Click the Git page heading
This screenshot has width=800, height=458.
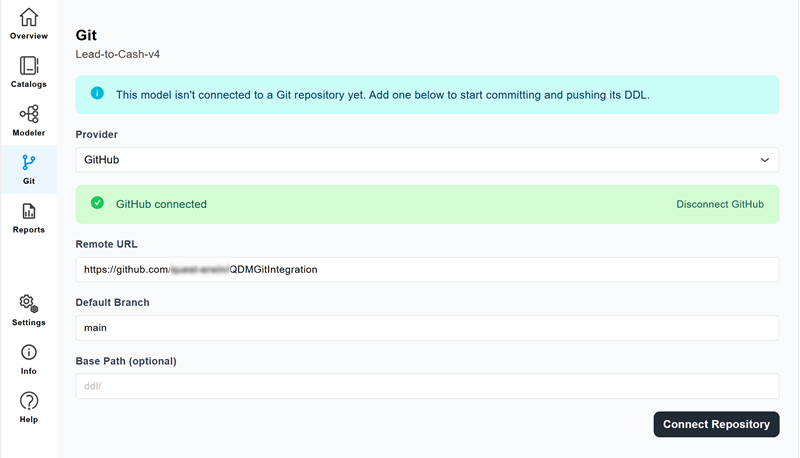(x=86, y=35)
